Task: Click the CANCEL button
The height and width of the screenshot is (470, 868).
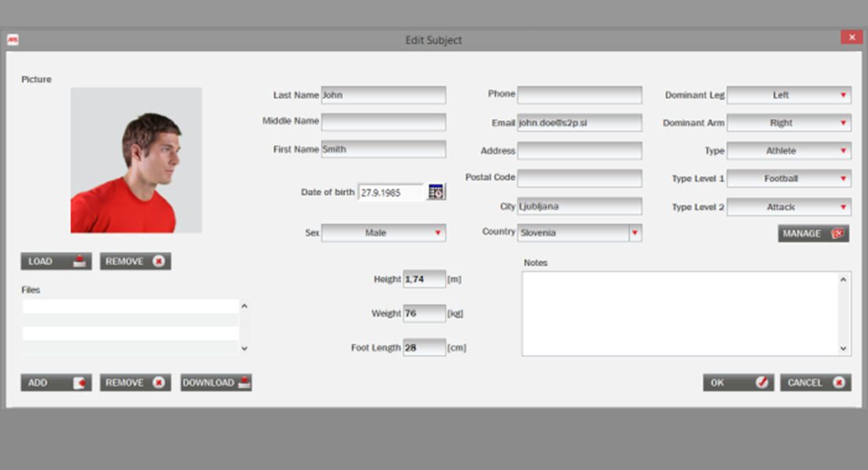Action: pos(816,383)
